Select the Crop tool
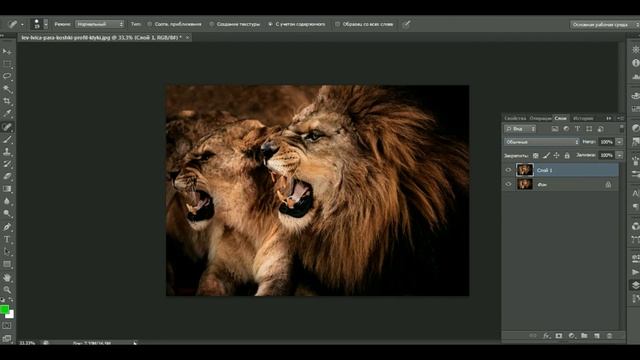Screen dimensions: 640x360 click(x=7, y=101)
